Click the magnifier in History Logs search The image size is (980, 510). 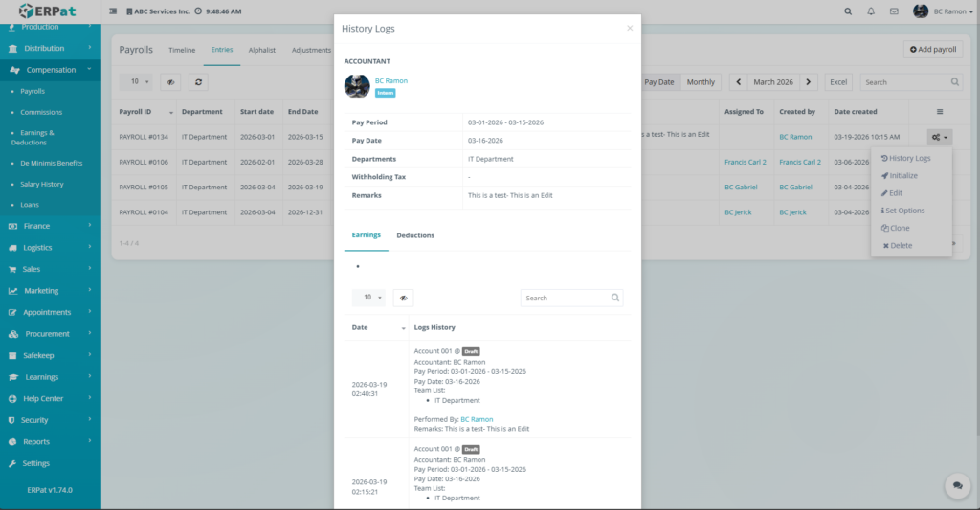tap(615, 298)
